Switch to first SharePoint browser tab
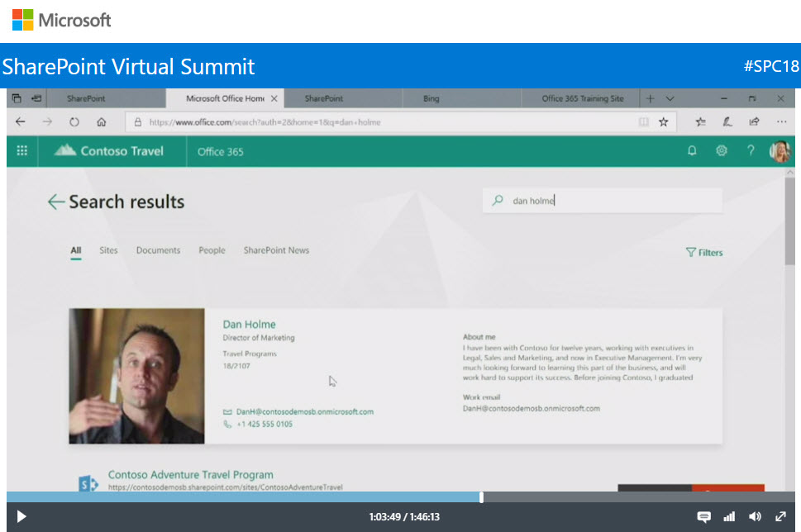Screen dimensions: 801x532 click(107, 98)
